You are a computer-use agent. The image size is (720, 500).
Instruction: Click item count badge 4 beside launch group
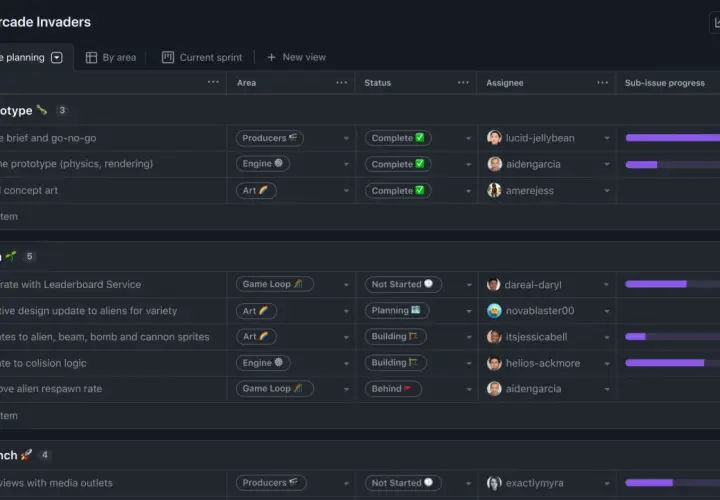tap(45, 455)
